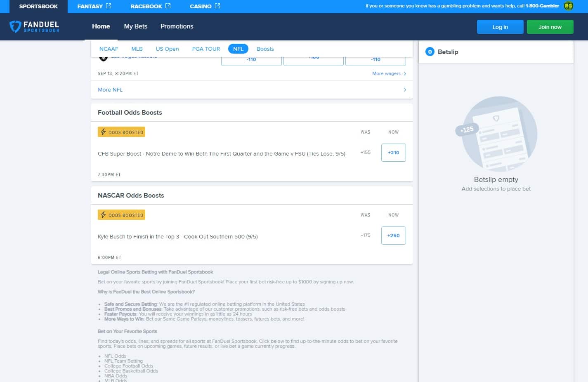Click the Join now button
Screen dimensions: 588x382
click(550, 27)
